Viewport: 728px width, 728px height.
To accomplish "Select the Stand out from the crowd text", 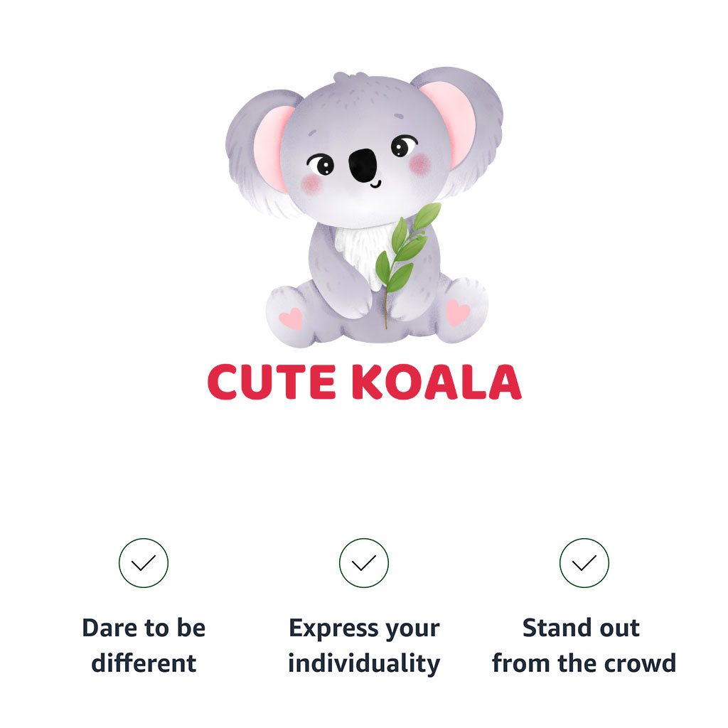I will click(x=584, y=646).
